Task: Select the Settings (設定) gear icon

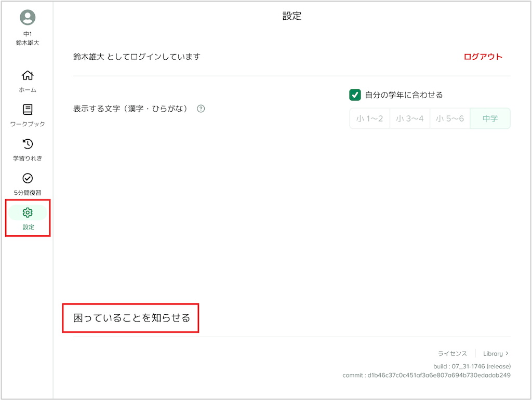Action: point(28,212)
